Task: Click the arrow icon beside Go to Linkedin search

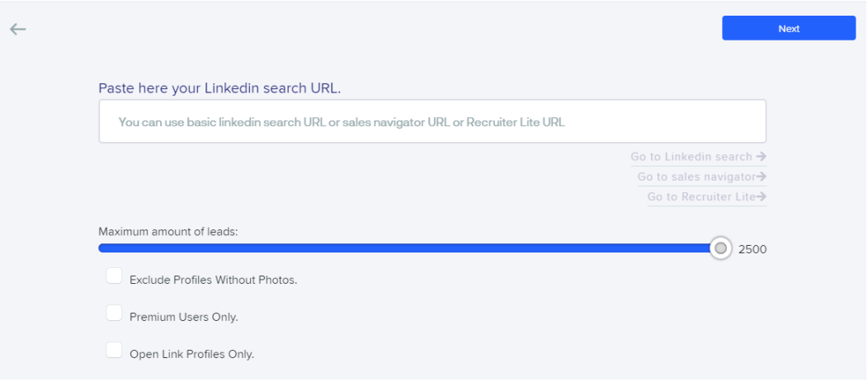Action: coord(761,157)
